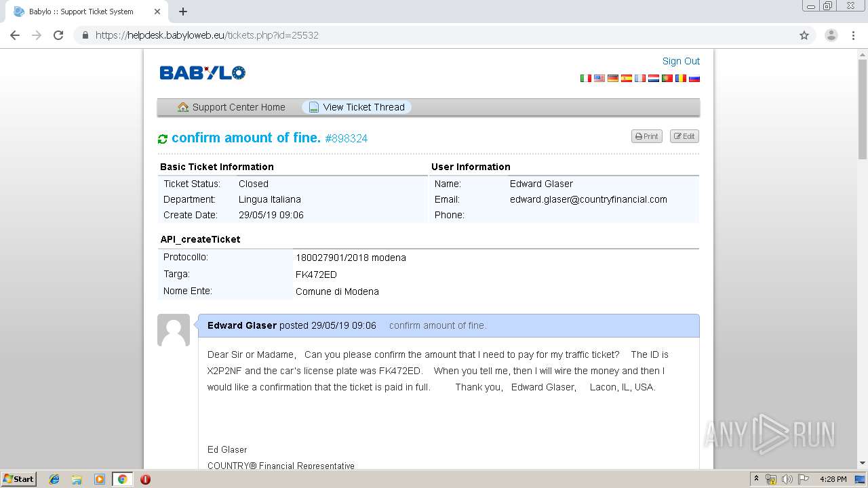Open Internet Explorer from taskbar

[x=54, y=479]
